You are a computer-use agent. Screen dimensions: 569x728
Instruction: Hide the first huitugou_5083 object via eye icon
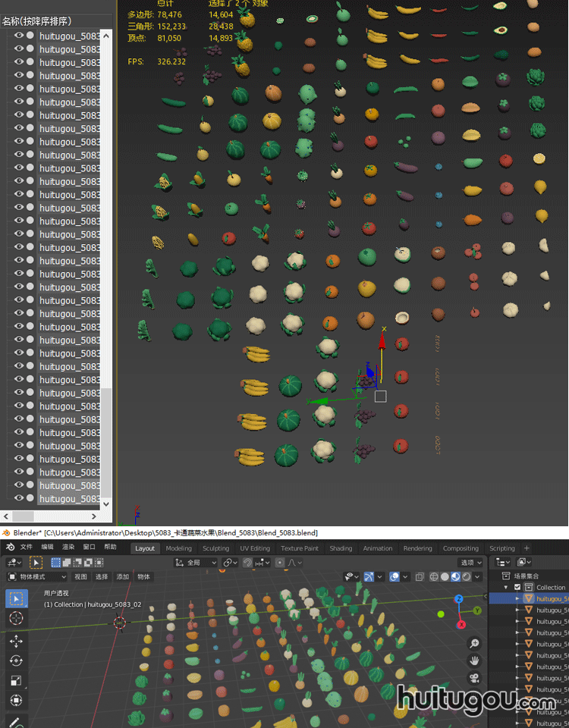[x=19, y=35]
